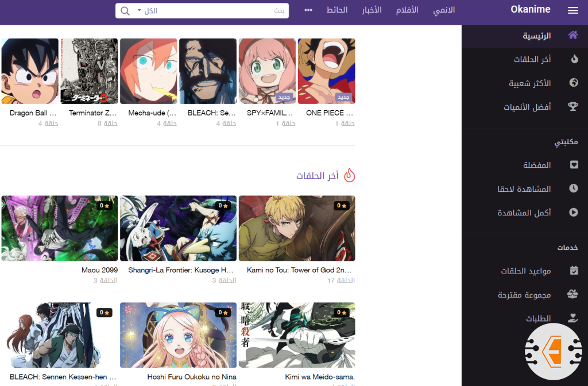Expand the search category dropdown
The width and height of the screenshot is (588, 386).
(147, 11)
